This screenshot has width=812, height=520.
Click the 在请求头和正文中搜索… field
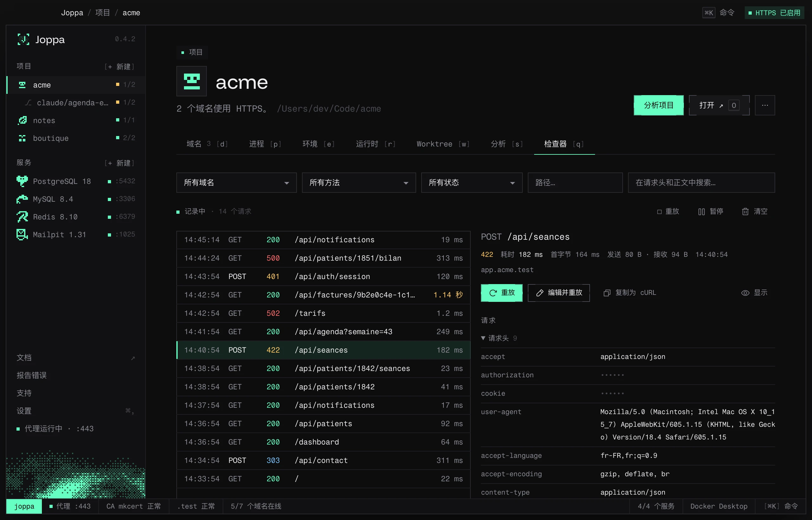(x=701, y=183)
